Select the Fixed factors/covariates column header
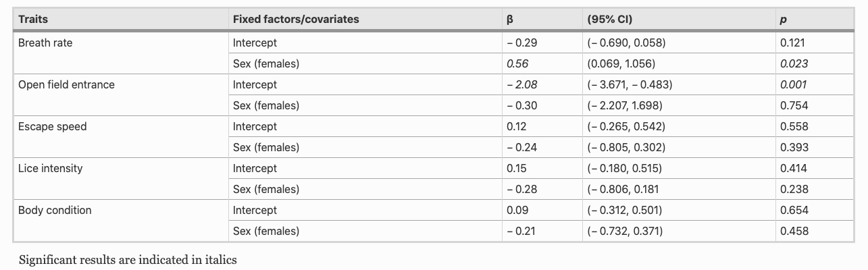The image size is (868, 270). click(x=296, y=20)
